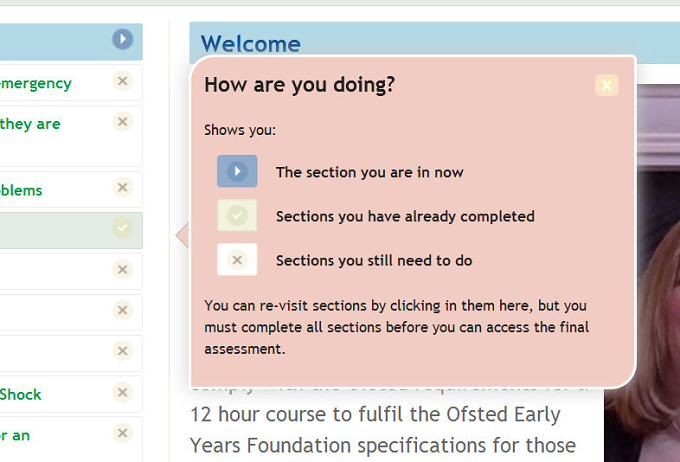Viewport: 680px width, 462px height.
Task: Select the Shock section in the sidebar
Action: coord(21,394)
